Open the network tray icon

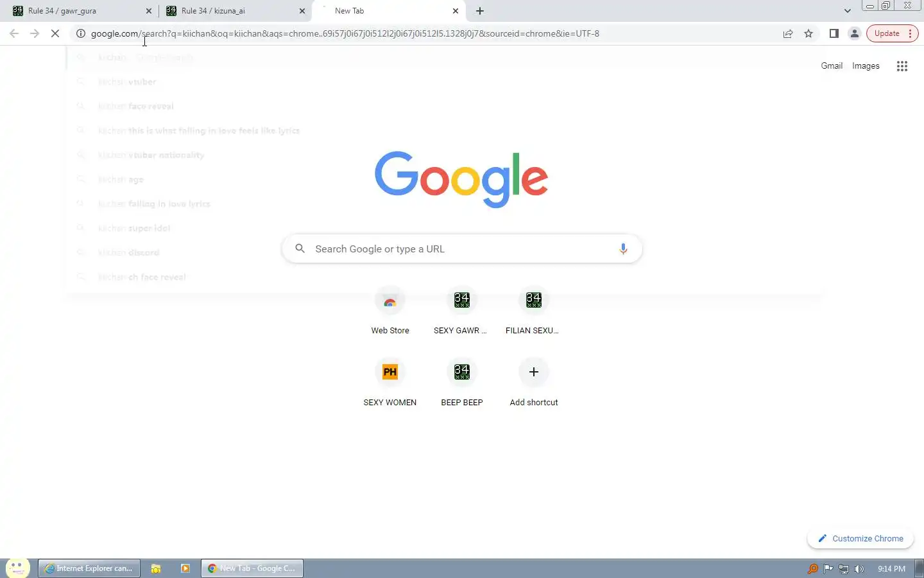[844, 568]
